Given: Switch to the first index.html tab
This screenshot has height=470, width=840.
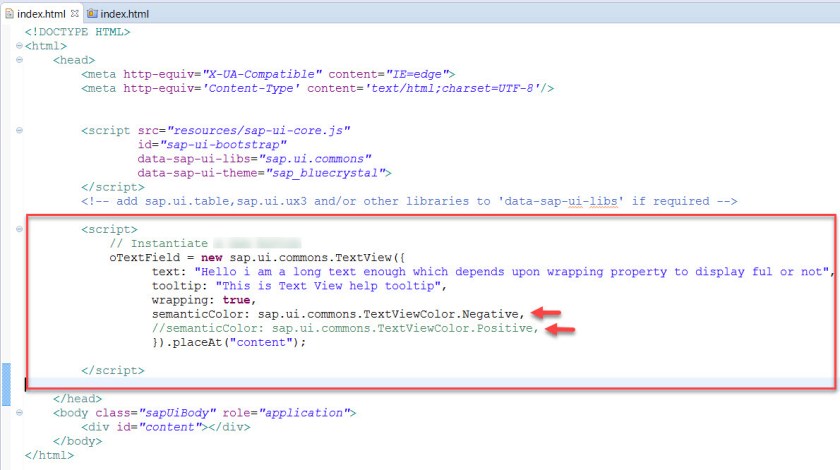Looking at the screenshot, I should pyautogui.click(x=41, y=14).
